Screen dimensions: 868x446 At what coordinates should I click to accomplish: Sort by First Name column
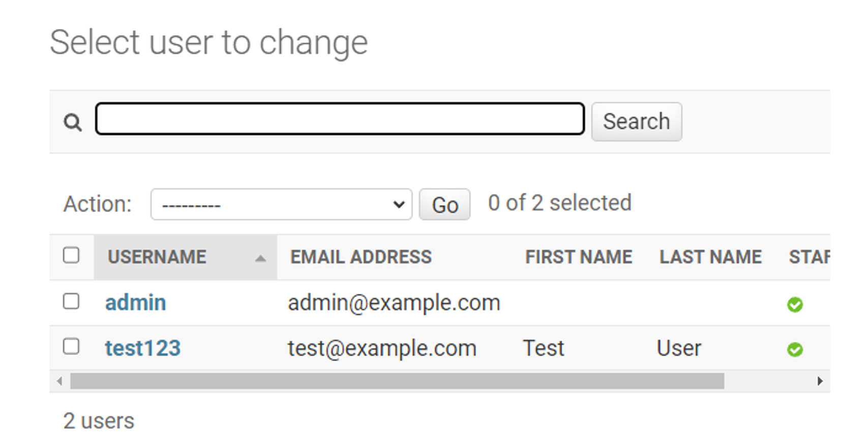(x=578, y=257)
